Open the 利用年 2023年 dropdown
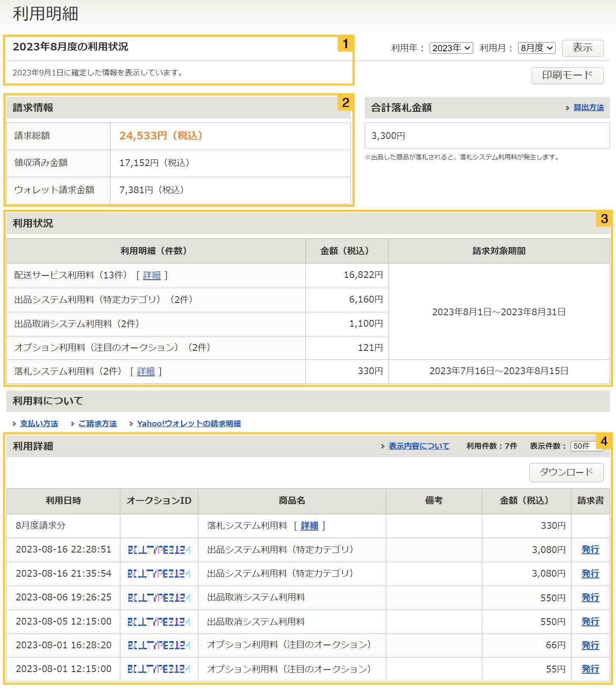This screenshot has width=616, height=689. (451, 48)
